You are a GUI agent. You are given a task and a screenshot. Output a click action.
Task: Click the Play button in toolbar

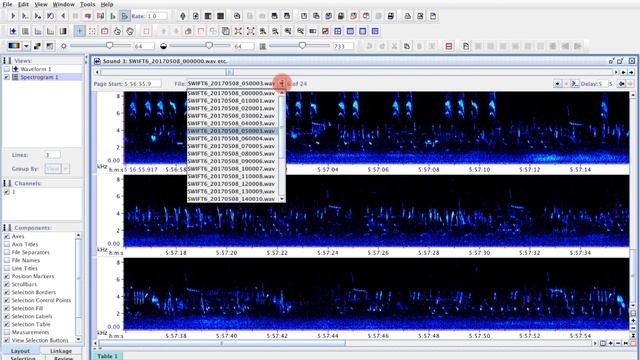13,16
